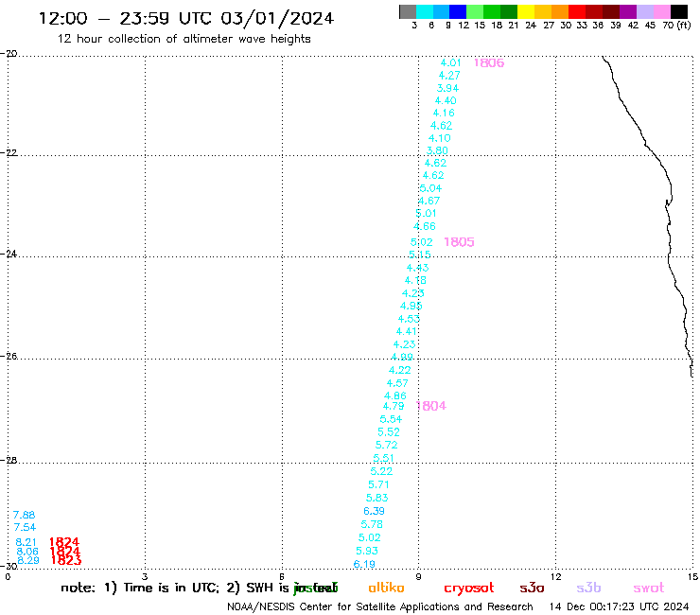The width and height of the screenshot is (700, 615).
Task: Pick the value 4.41 on the track
Action: (406, 331)
